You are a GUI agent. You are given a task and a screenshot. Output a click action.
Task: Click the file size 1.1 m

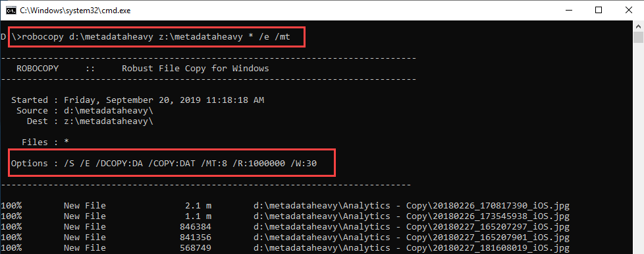click(198, 216)
